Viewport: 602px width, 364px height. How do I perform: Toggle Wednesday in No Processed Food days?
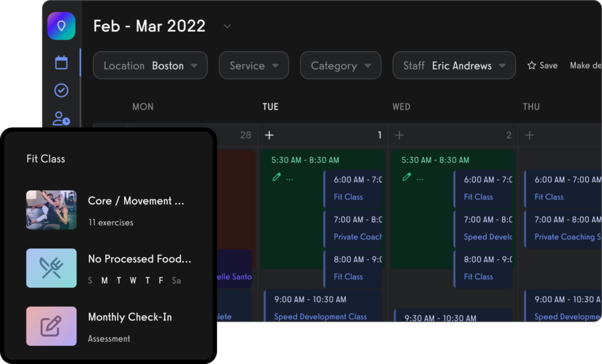pos(133,281)
